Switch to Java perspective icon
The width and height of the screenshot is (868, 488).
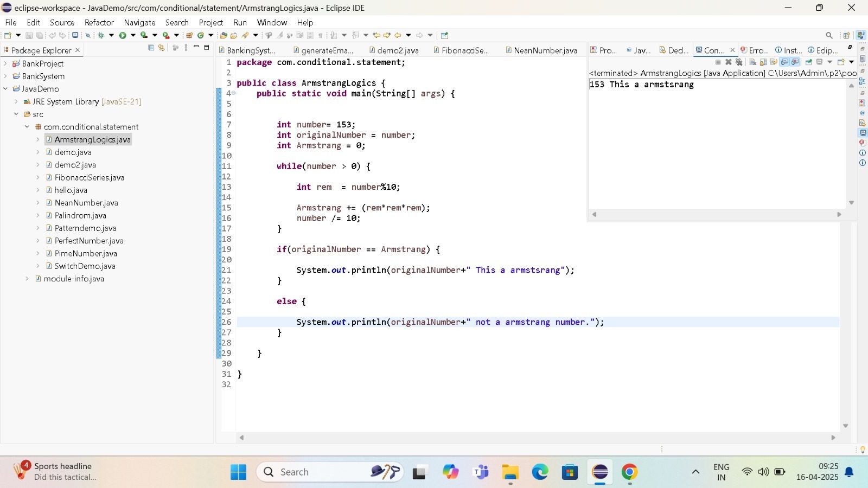pos(861,35)
